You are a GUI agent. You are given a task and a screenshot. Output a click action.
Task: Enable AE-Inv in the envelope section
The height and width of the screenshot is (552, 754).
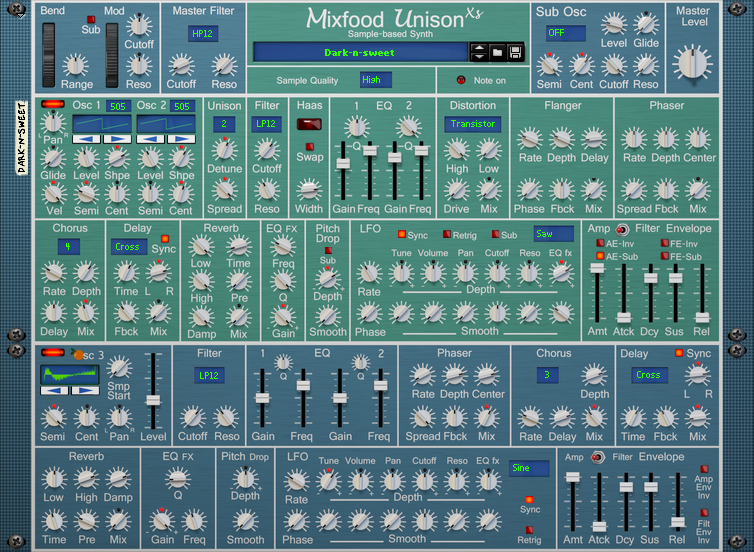pyautogui.click(x=600, y=243)
